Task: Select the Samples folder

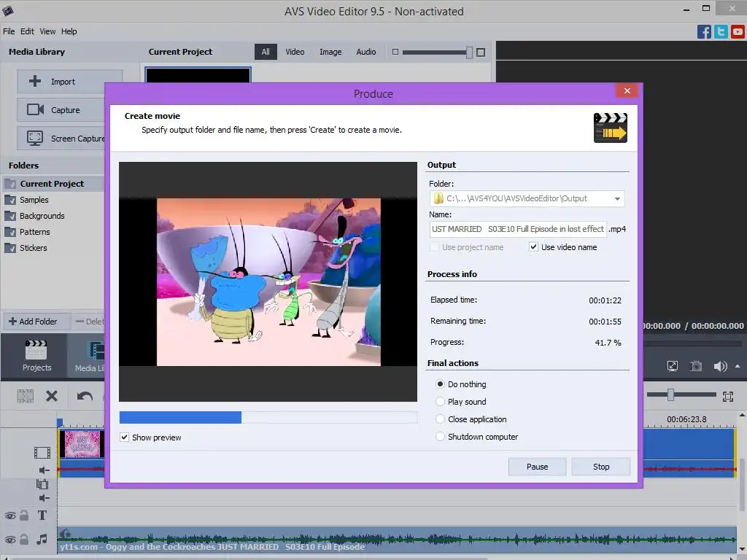Action: click(34, 200)
